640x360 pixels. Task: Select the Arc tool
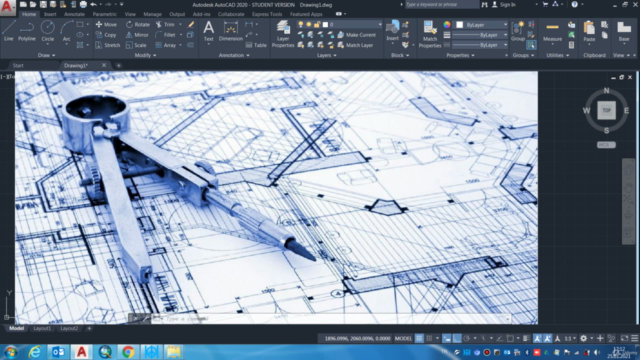[x=67, y=31]
